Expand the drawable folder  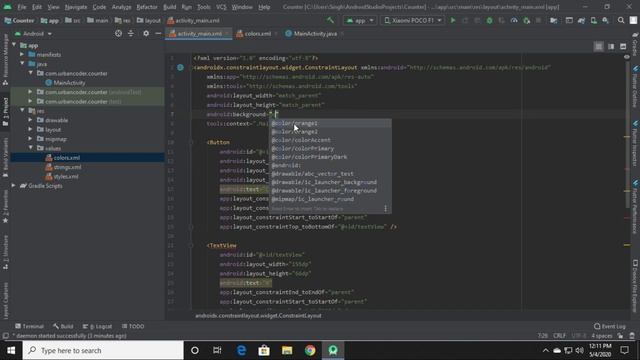31,120
